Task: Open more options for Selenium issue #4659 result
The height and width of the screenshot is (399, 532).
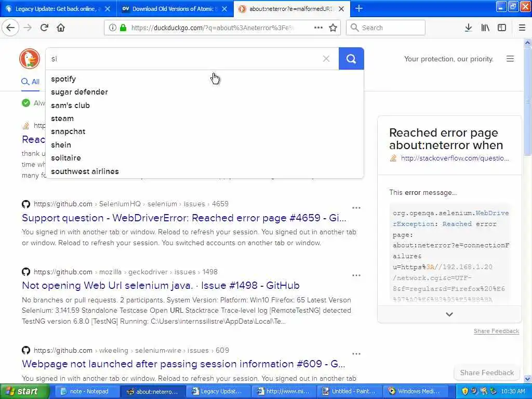Action: click(356, 208)
